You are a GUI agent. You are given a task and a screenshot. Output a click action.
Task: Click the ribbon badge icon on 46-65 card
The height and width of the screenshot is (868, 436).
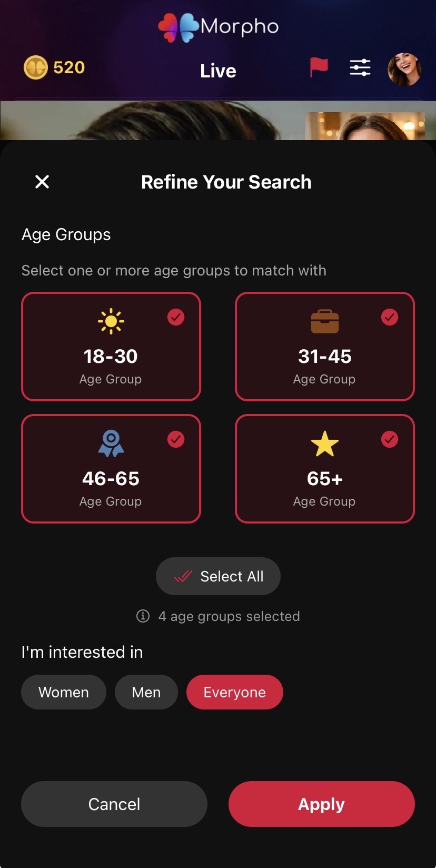(x=111, y=443)
